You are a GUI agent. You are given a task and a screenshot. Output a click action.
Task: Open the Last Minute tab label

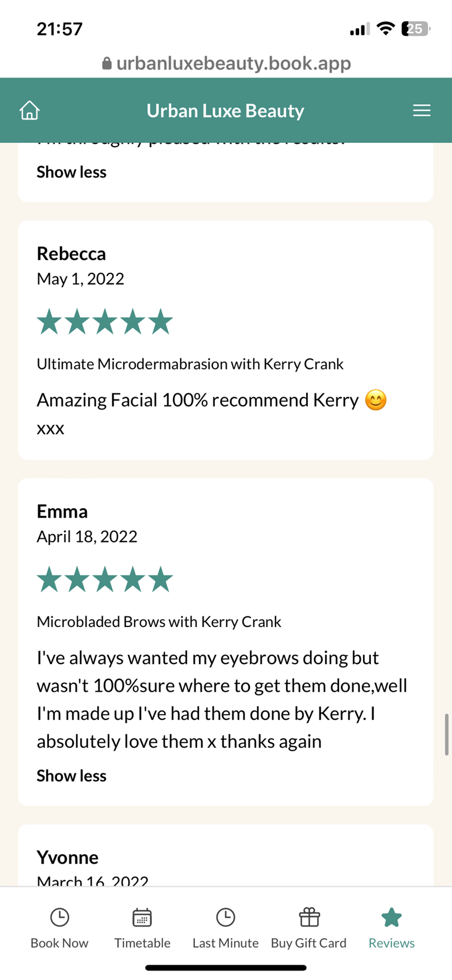click(x=225, y=943)
